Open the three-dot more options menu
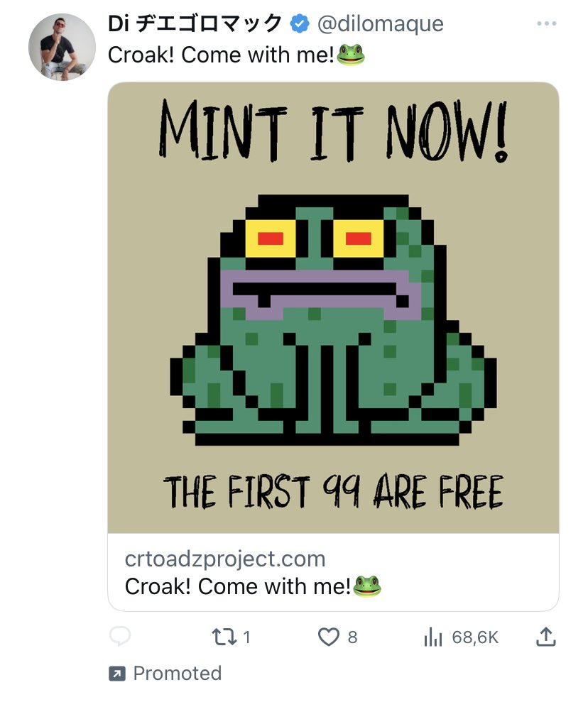 pos(546,24)
